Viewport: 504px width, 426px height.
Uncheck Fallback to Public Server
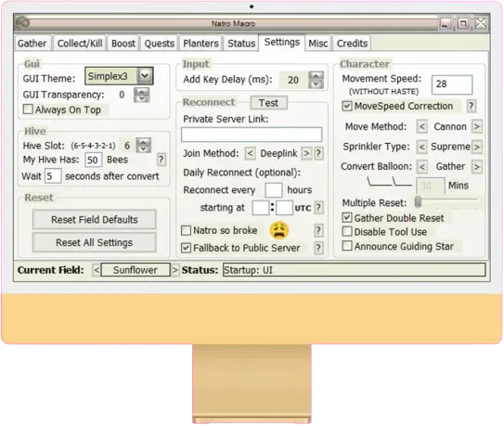coord(186,248)
